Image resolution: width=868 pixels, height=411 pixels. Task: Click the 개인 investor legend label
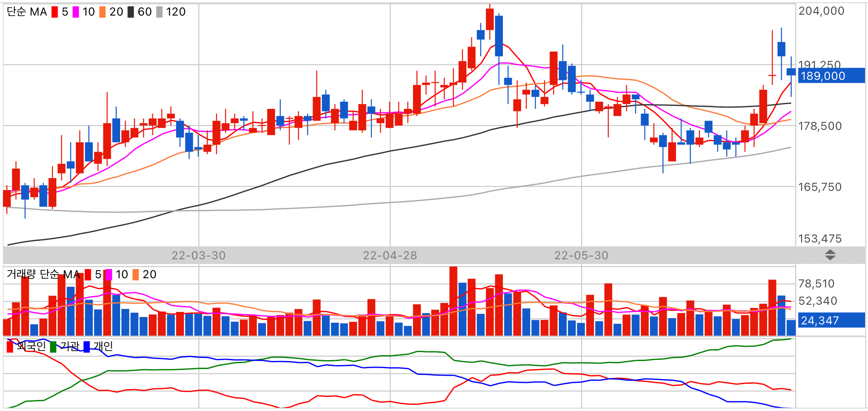tap(103, 346)
